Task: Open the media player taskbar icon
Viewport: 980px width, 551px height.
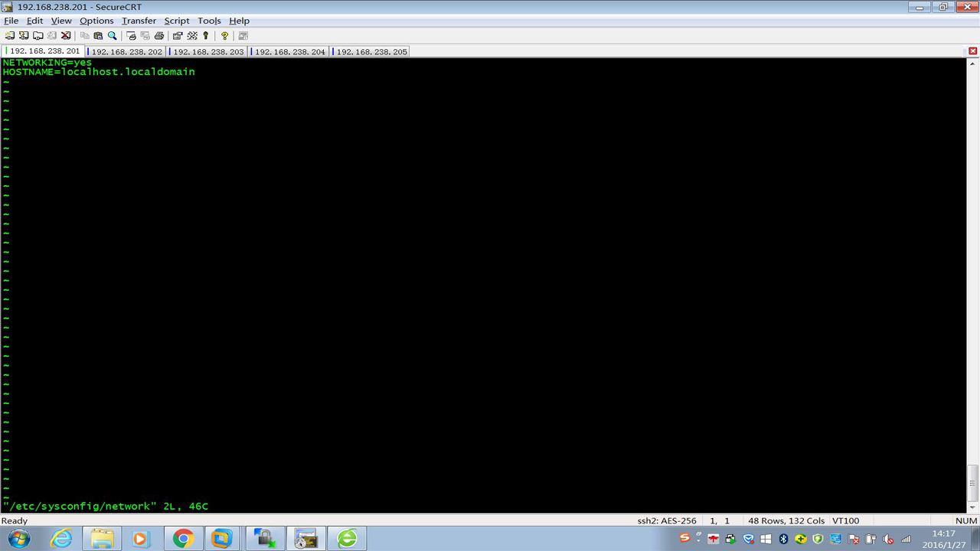Action: pos(140,539)
